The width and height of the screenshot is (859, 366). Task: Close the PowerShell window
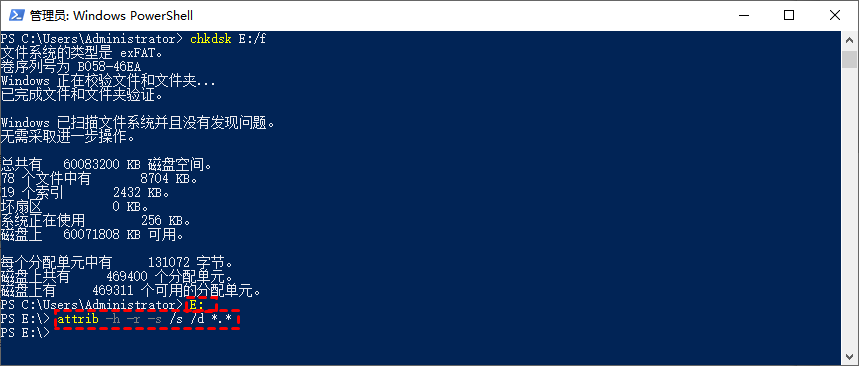coord(834,15)
